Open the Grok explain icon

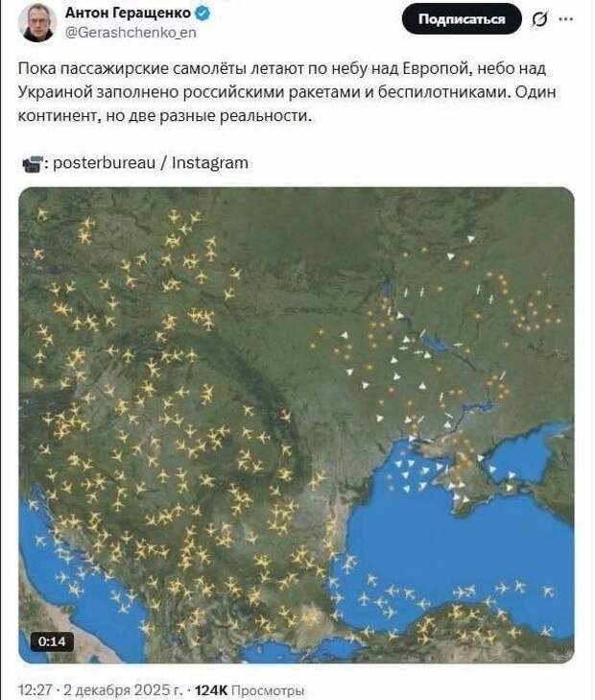click(x=540, y=19)
